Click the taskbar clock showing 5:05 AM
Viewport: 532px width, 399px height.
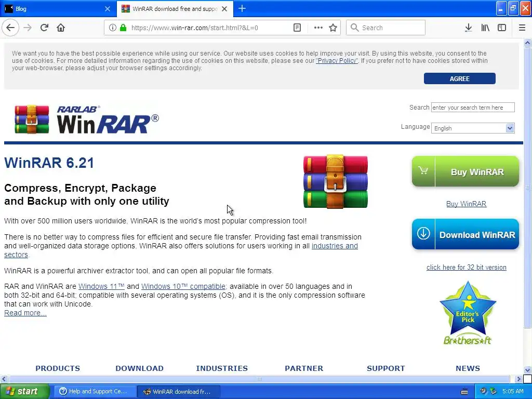pyautogui.click(x=513, y=391)
